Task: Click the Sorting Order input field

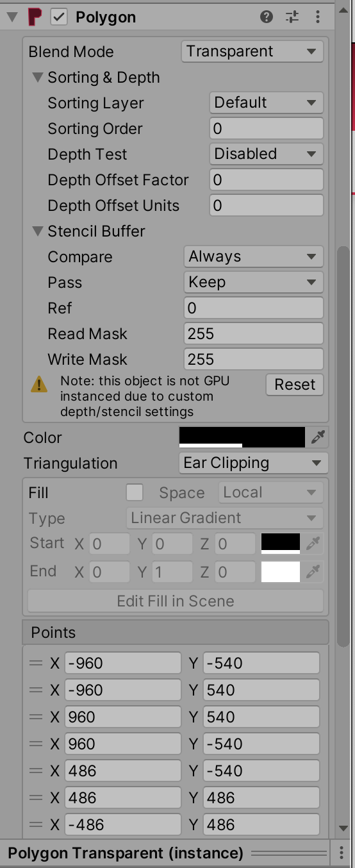Action: (266, 128)
